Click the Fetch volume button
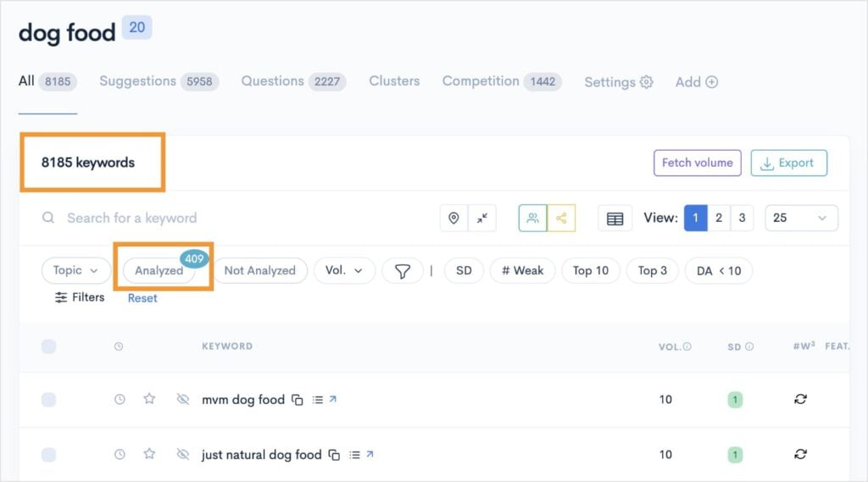Image resolution: width=868 pixels, height=482 pixels. [698, 163]
